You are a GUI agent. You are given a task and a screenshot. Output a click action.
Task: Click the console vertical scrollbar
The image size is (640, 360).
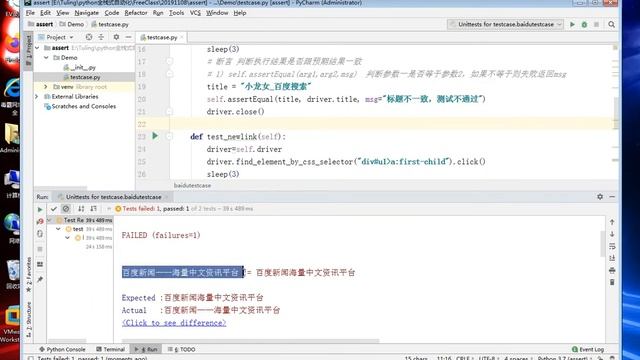pyautogui.click(x=602, y=244)
